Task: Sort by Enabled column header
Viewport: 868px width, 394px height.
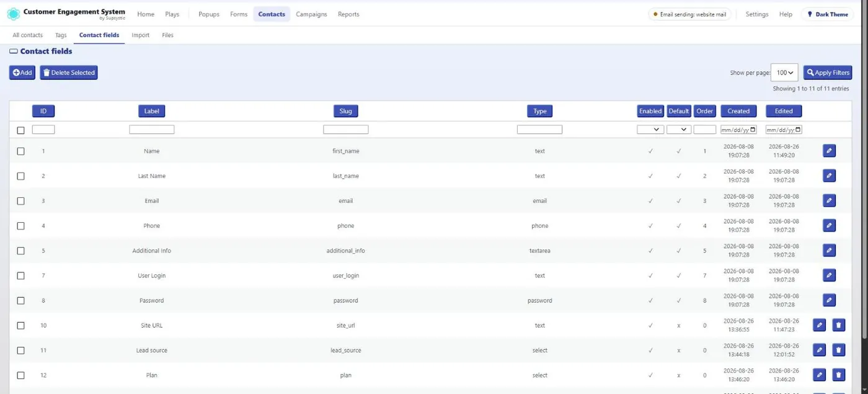Action: 650,111
